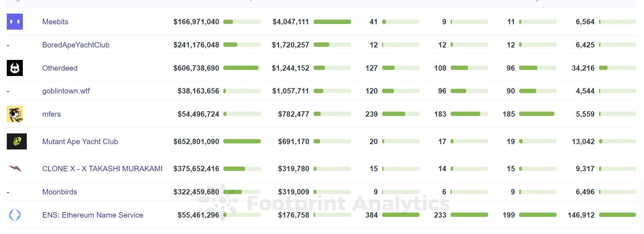
Task: Open CLONE X - X TAKASHI MURAKAMI link
Action: click(x=102, y=169)
